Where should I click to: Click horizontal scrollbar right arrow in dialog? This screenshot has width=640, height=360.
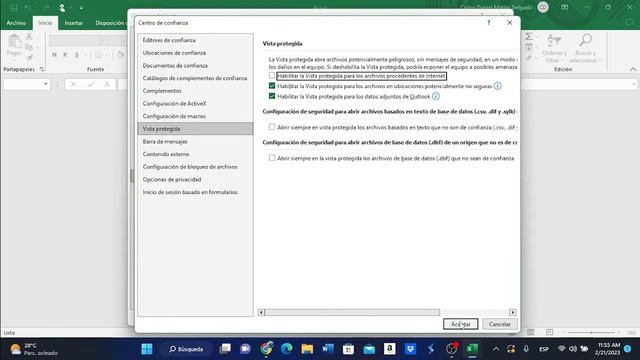(513, 313)
